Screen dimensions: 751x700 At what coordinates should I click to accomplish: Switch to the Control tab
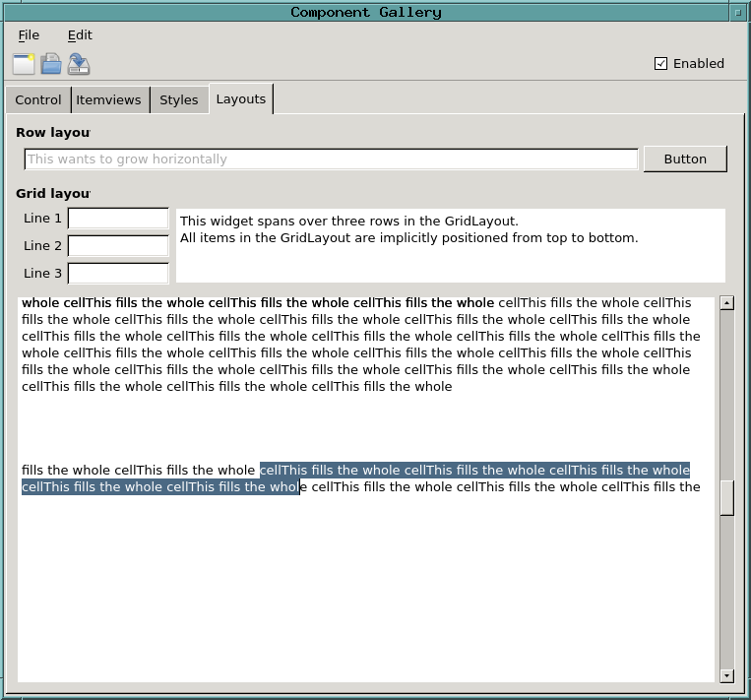point(38,99)
